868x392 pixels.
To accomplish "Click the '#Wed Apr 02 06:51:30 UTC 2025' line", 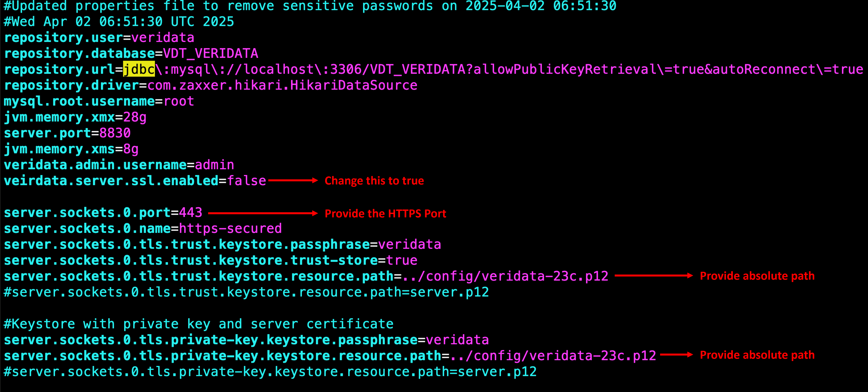I will (119, 21).
